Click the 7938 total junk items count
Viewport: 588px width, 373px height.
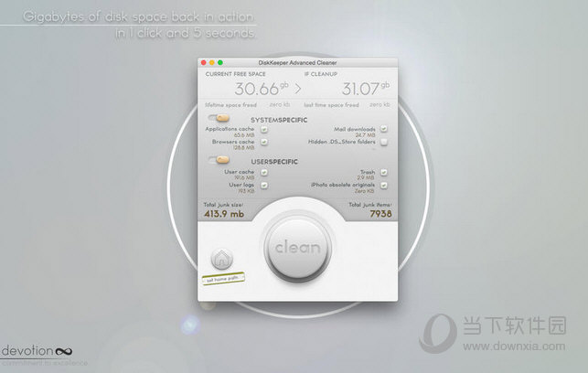click(x=380, y=214)
